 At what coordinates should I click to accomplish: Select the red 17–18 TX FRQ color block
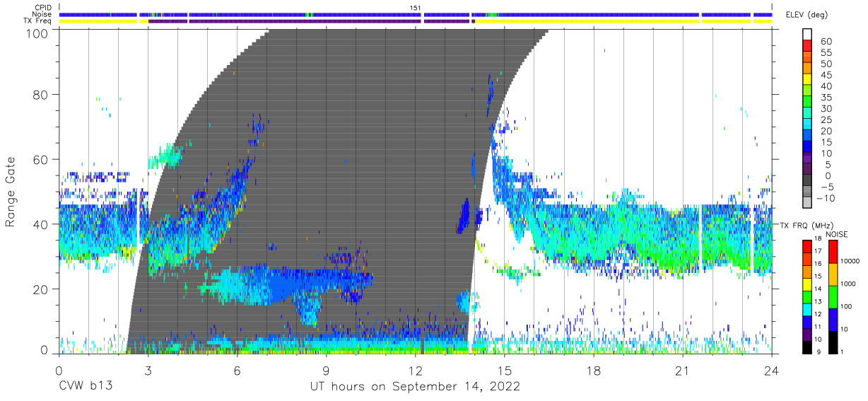point(808,247)
